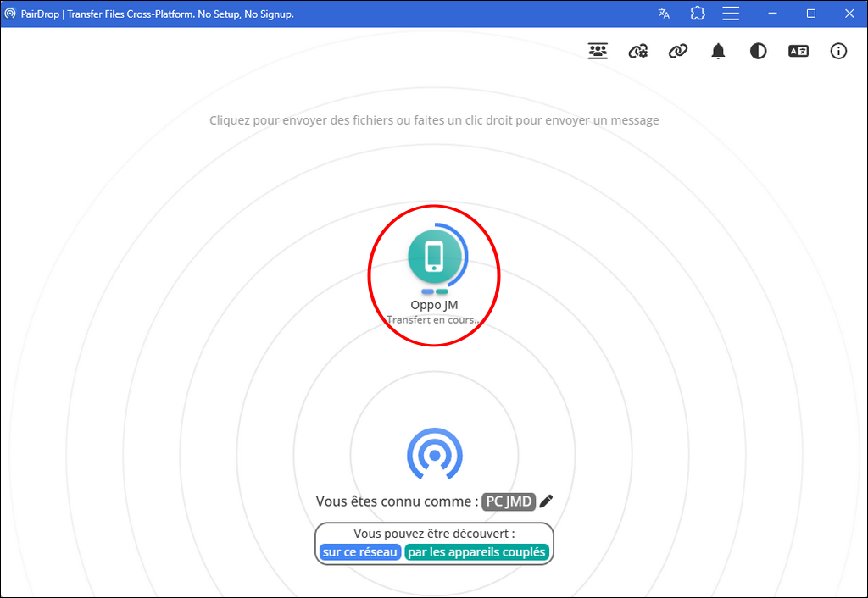
Task: Edit device name with pencil icon
Action: point(547,501)
